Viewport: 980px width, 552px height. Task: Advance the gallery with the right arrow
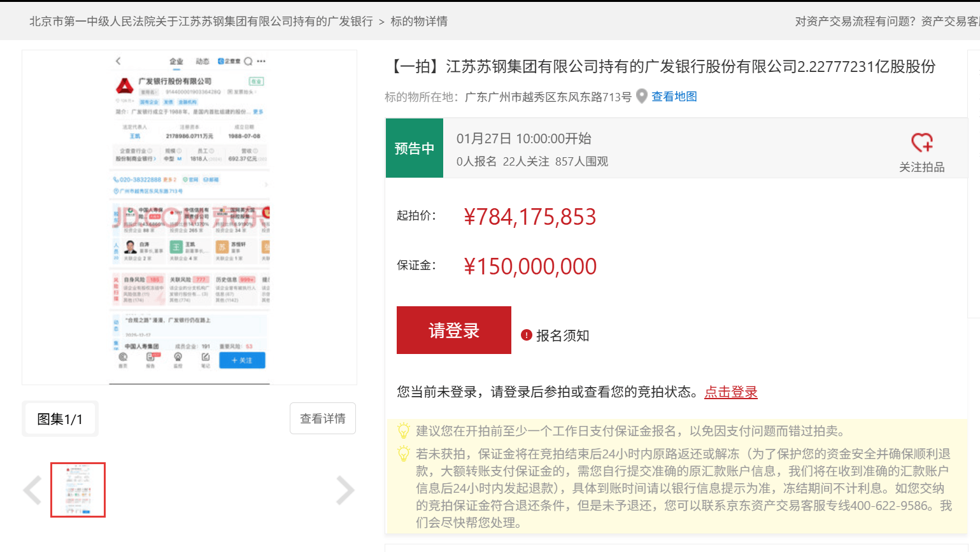[344, 490]
